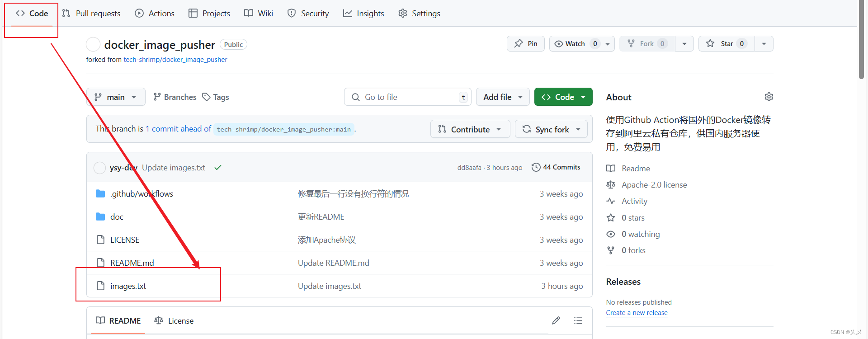The height and width of the screenshot is (339, 868).
Task: Click the edit README pencil icon
Action: (x=556, y=320)
